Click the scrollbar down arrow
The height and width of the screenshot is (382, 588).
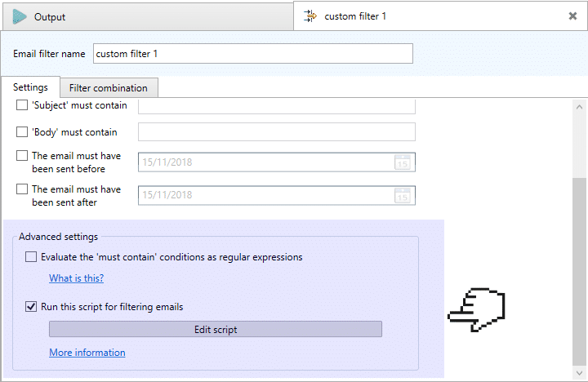coord(579,373)
